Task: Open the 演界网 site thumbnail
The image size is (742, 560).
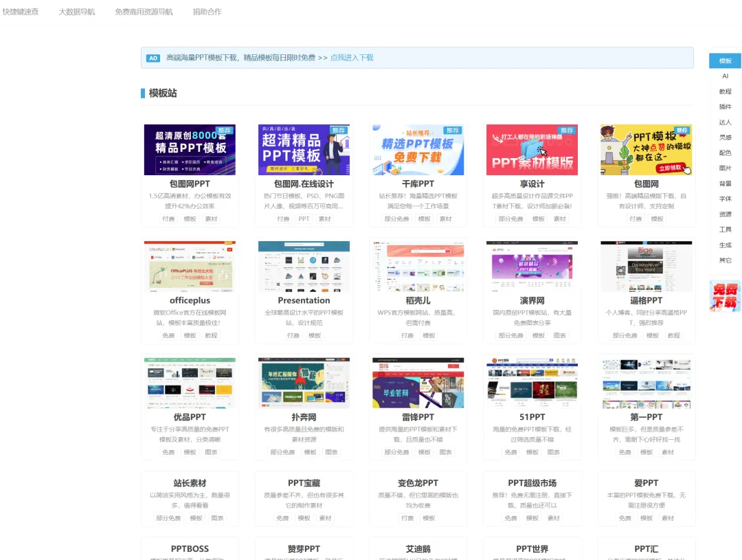Action: click(x=532, y=267)
